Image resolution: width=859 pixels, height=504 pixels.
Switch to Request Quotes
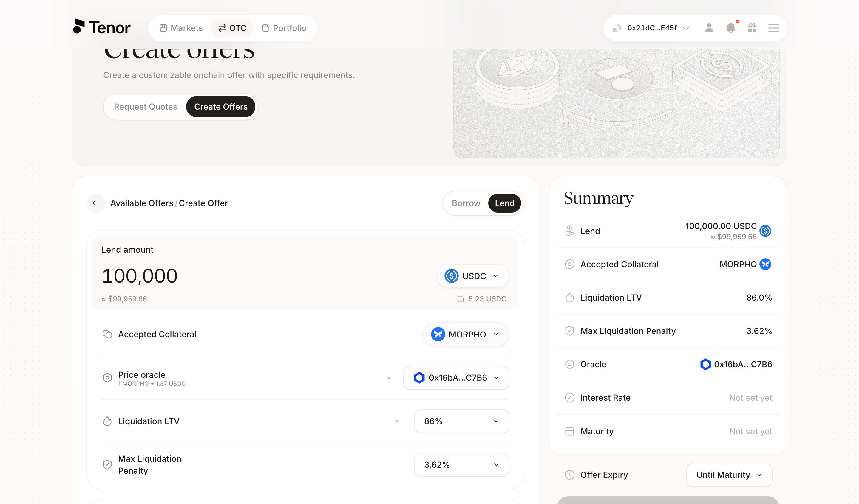point(146,107)
